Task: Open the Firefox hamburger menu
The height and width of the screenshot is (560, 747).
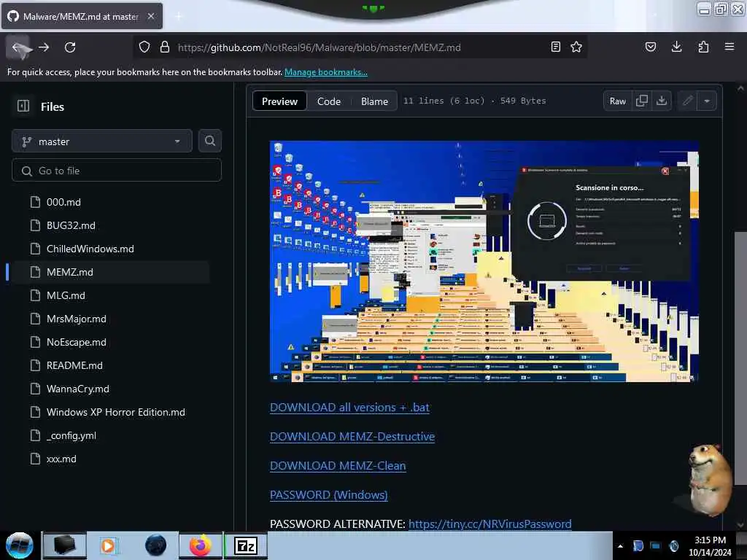Action: pyautogui.click(x=729, y=47)
